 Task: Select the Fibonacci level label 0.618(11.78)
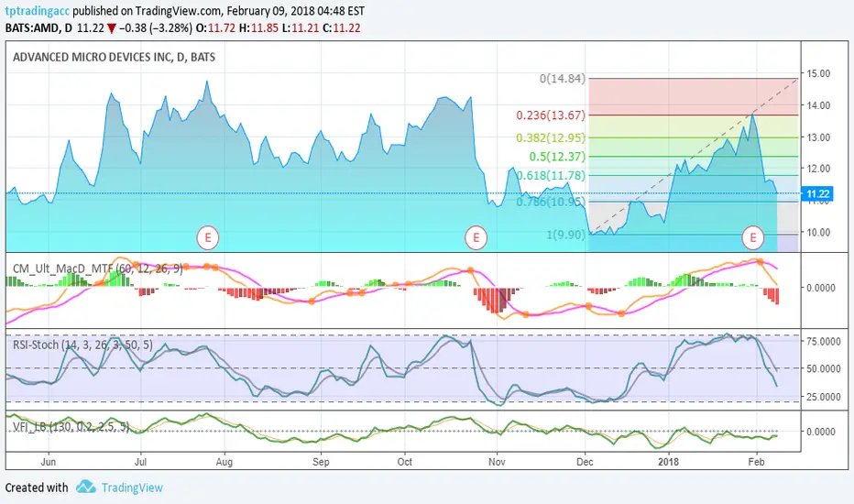pos(551,175)
